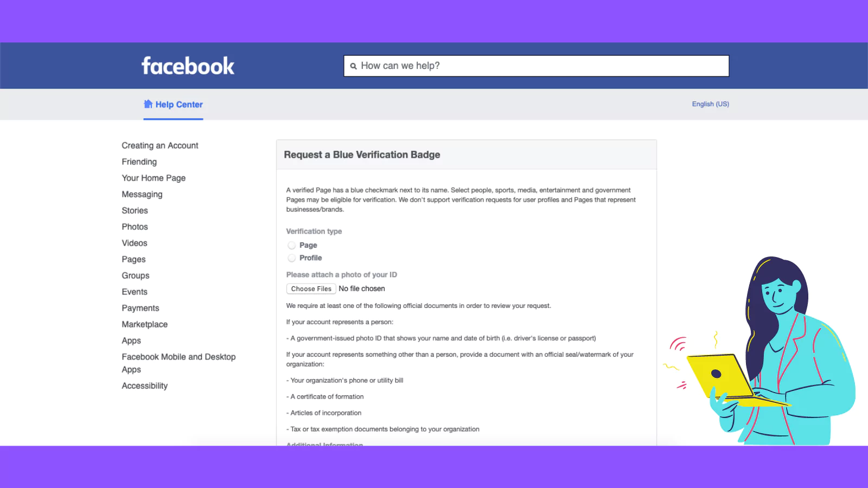Open the Videos help topic

(x=135, y=243)
